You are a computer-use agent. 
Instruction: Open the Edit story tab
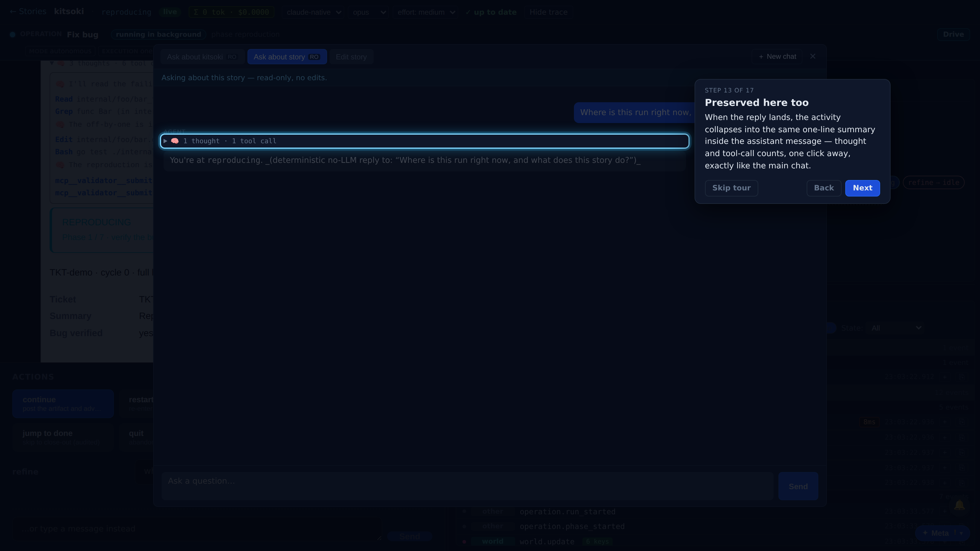[x=351, y=57]
